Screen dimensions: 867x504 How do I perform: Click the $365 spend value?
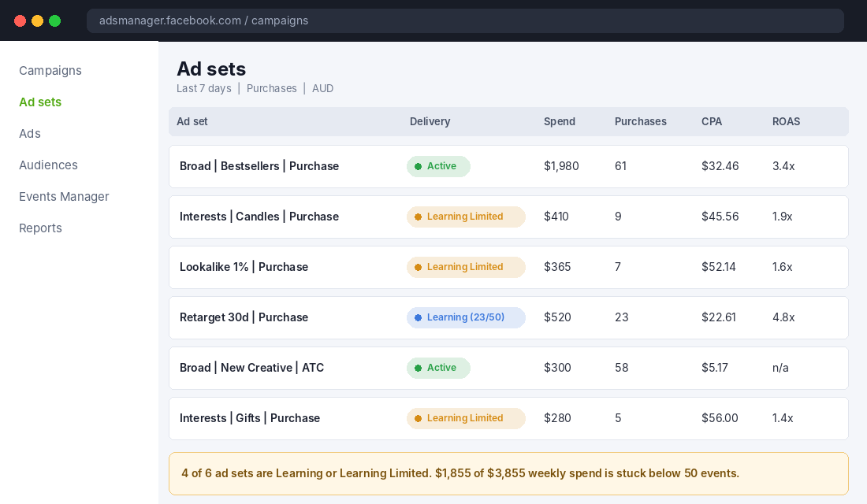[x=557, y=267]
